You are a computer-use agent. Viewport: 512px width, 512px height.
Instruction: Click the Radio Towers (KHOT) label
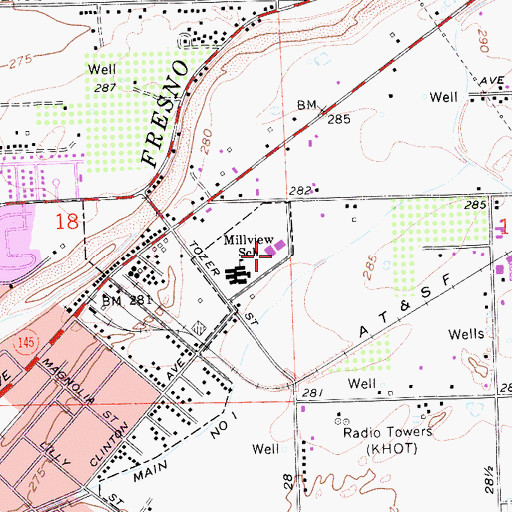click(389, 440)
